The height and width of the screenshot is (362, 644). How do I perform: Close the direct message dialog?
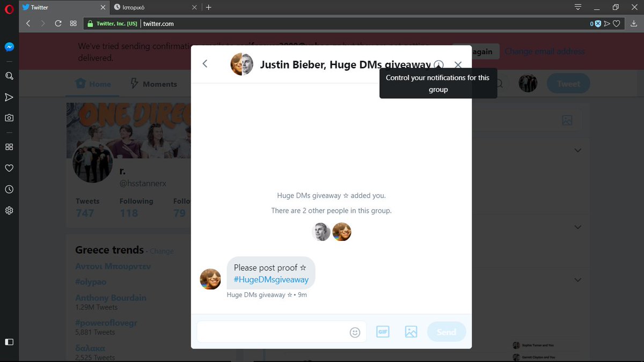[458, 64]
